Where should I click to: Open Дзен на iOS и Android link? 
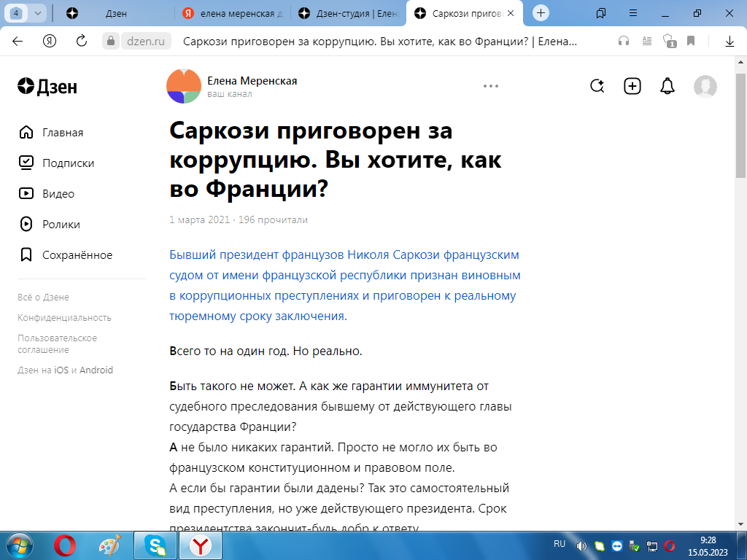(x=65, y=370)
